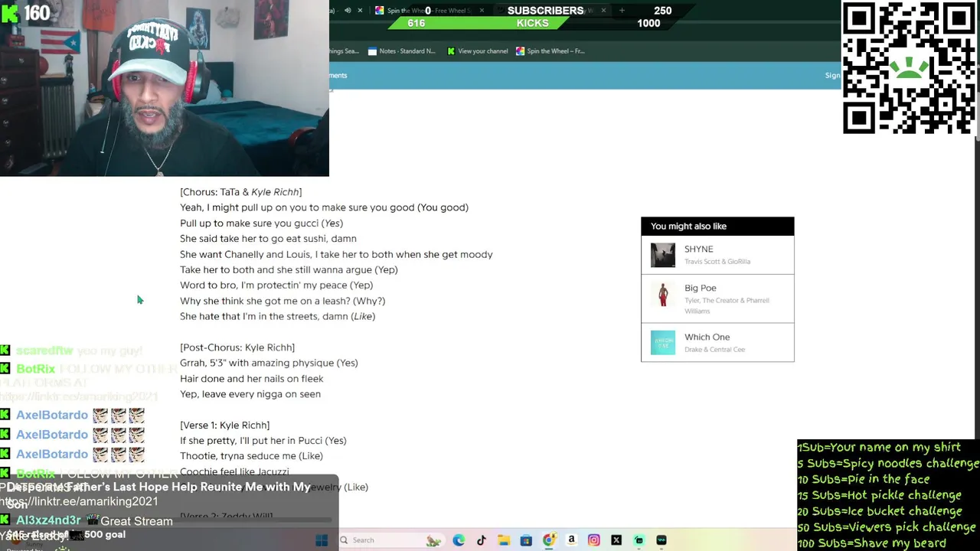The height and width of the screenshot is (551, 980).
Task: Click the '[Chorus: TaTa & Kyle Richh]' header
Action: click(x=240, y=192)
